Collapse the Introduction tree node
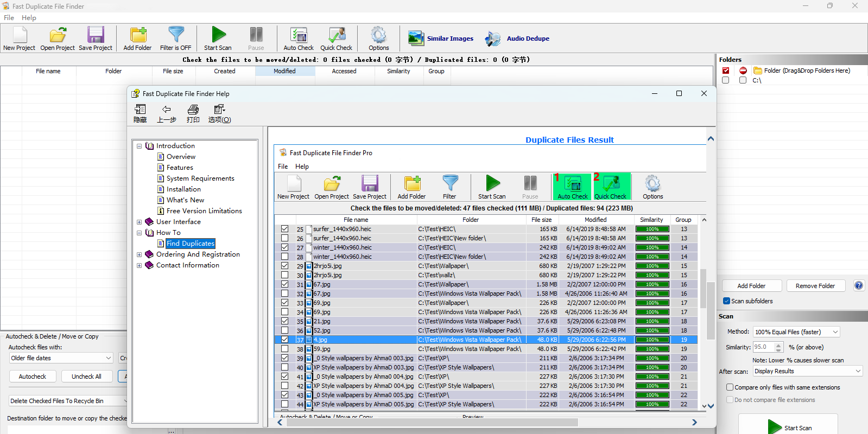The height and width of the screenshot is (434, 868). pos(140,146)
